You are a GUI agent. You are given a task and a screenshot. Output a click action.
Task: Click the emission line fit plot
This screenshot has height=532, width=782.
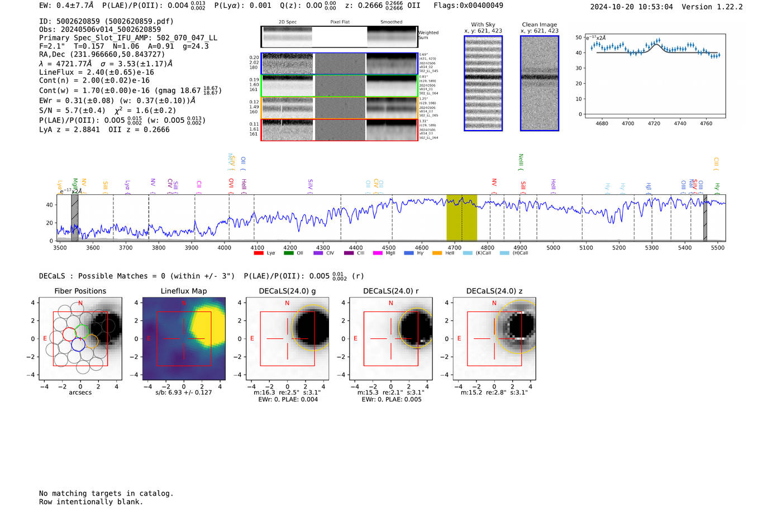pyautogui.click(x=655, y=75)
